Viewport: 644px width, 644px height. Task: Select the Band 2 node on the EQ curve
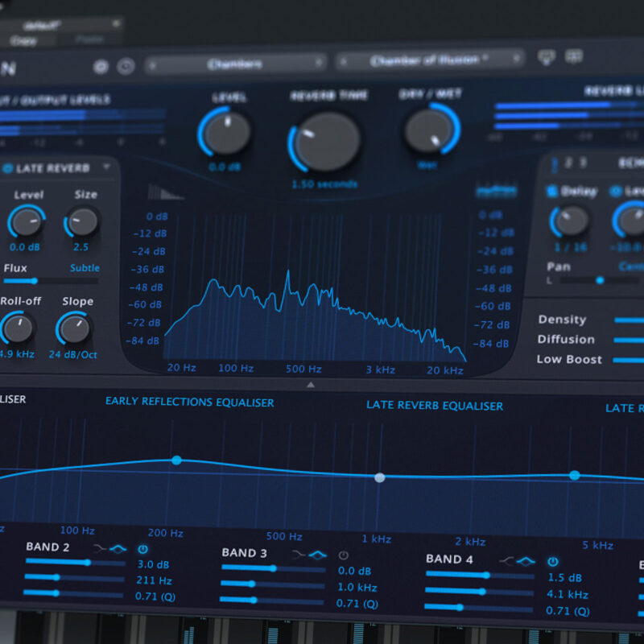pos(176,460)
